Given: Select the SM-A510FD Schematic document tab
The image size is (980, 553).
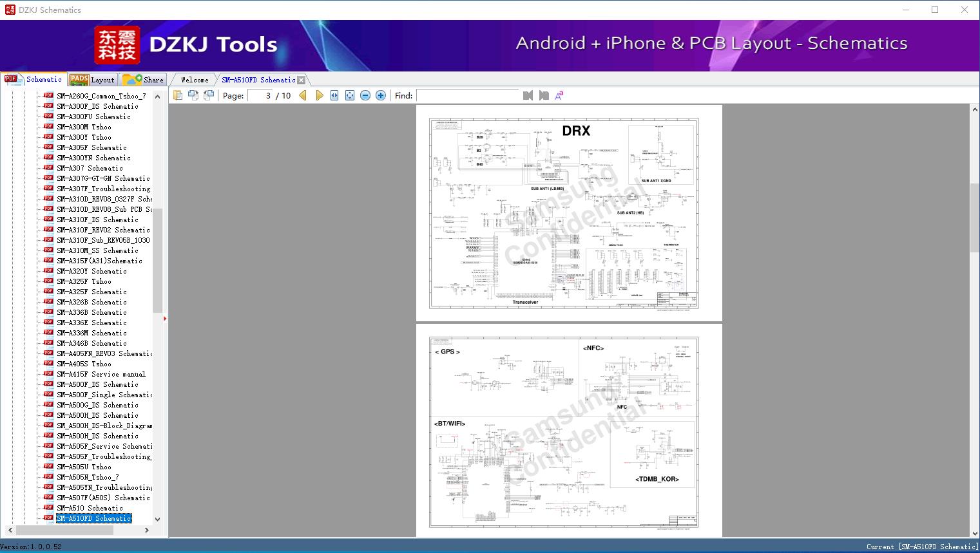Looking at the screenshot, I should click(x=258, y=80).
